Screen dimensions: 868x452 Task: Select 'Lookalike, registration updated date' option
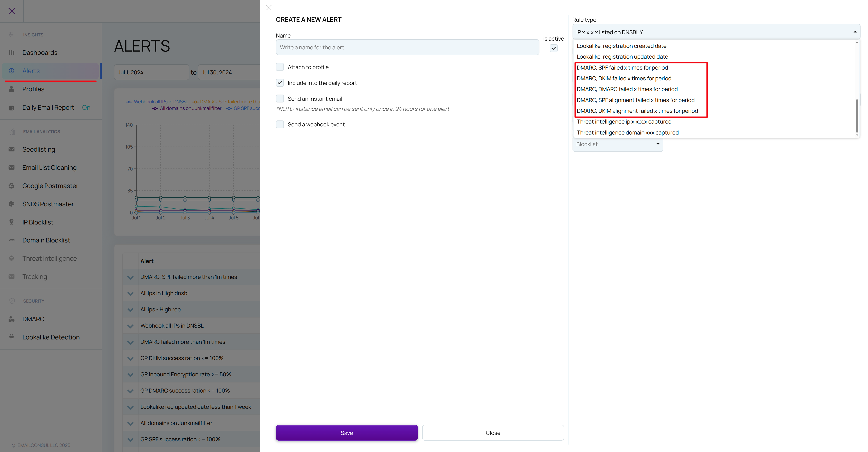622,57
